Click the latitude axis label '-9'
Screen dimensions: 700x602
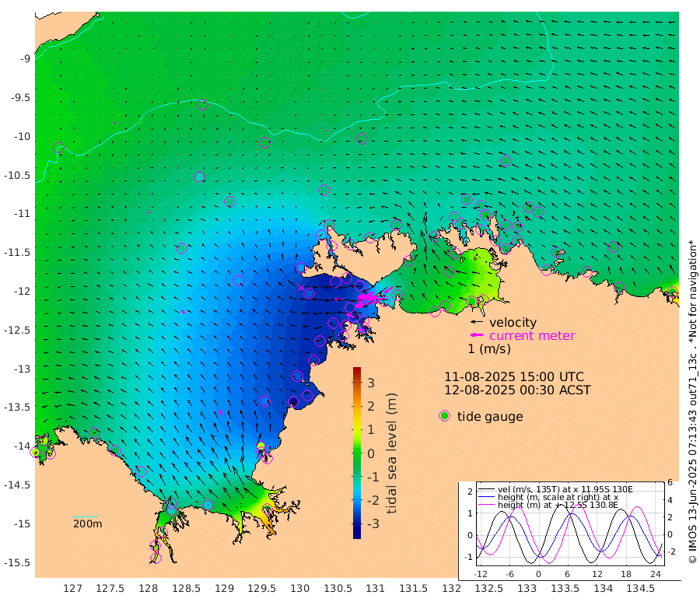click(25, 58)
